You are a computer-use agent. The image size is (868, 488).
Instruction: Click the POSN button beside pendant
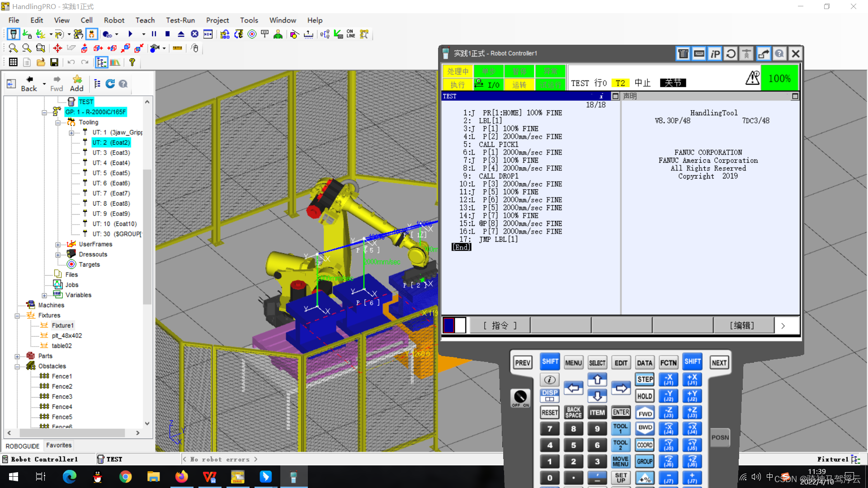pos(720,437)
